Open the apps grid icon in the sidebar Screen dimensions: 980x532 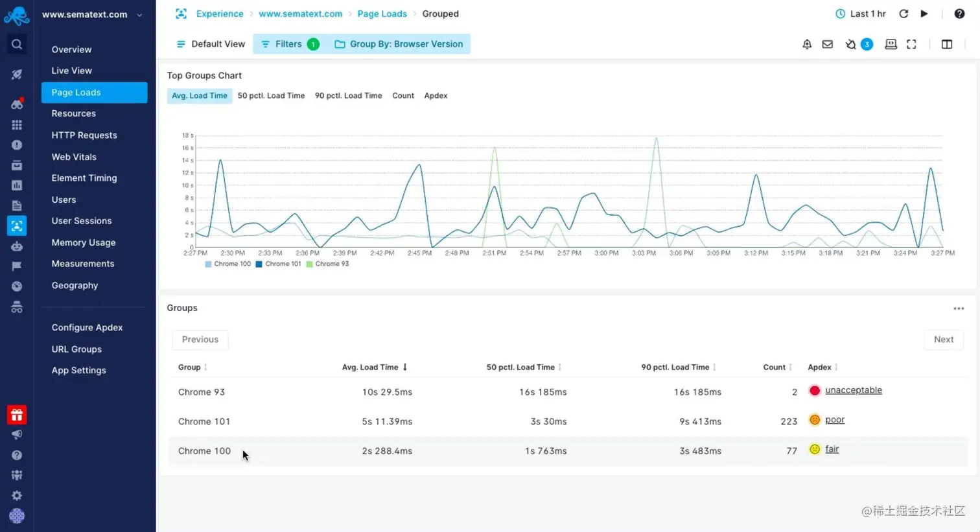pyautogui.click(x=17, y=124)
